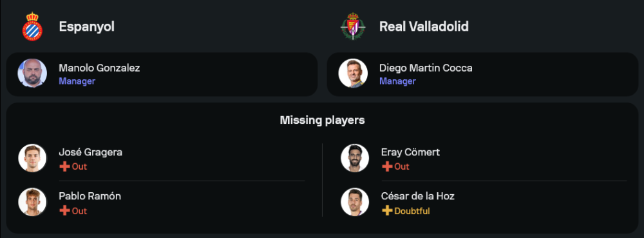Open the Espanyol team name link
This screenshot has width=644, height=238.
87,26
